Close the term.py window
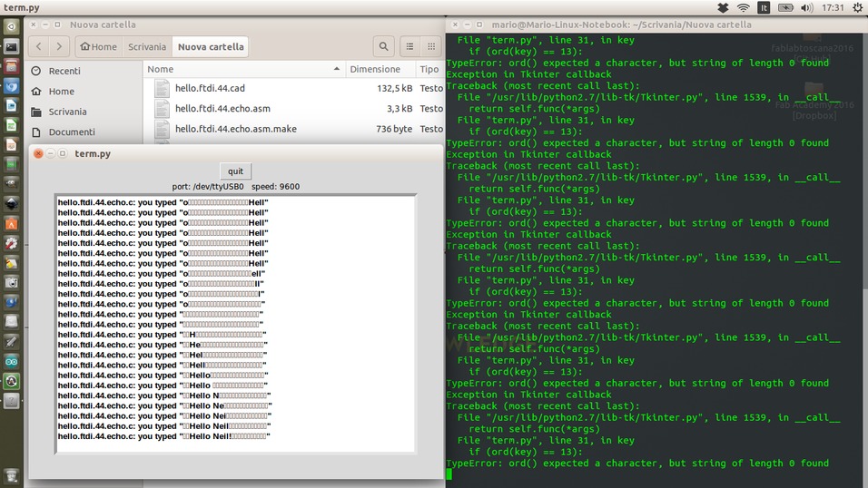 coord(38,154)
